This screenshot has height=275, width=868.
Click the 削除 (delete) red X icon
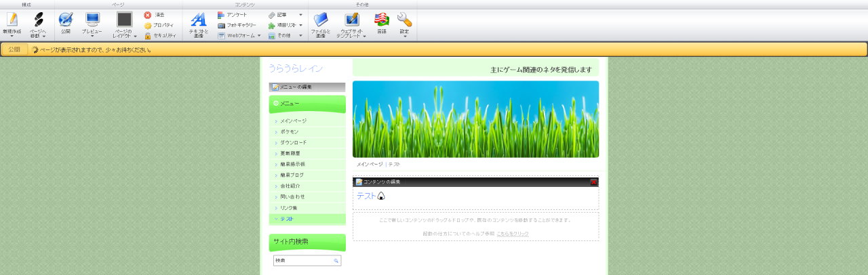155,15
